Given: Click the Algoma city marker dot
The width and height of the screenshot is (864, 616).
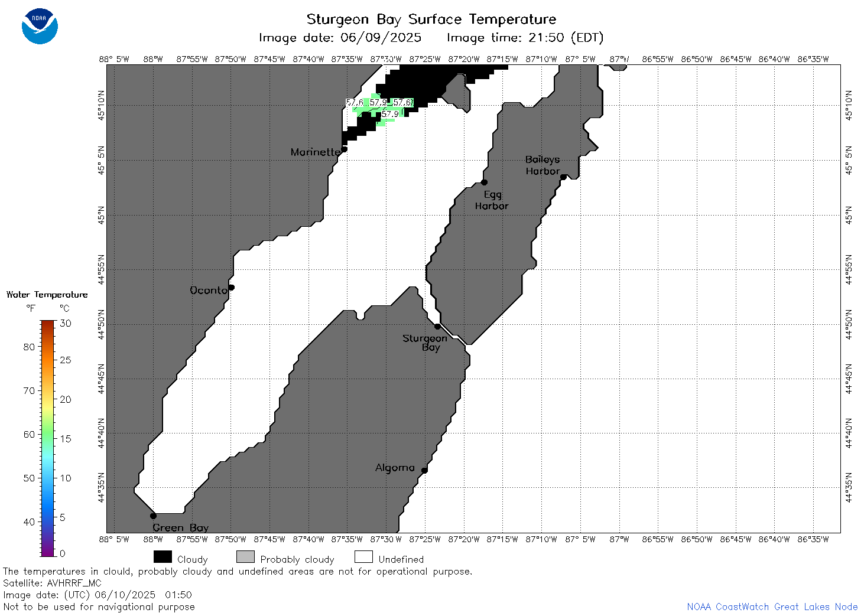Looking at the screenshot, I should pyautogui.click(x=424, y=470).
